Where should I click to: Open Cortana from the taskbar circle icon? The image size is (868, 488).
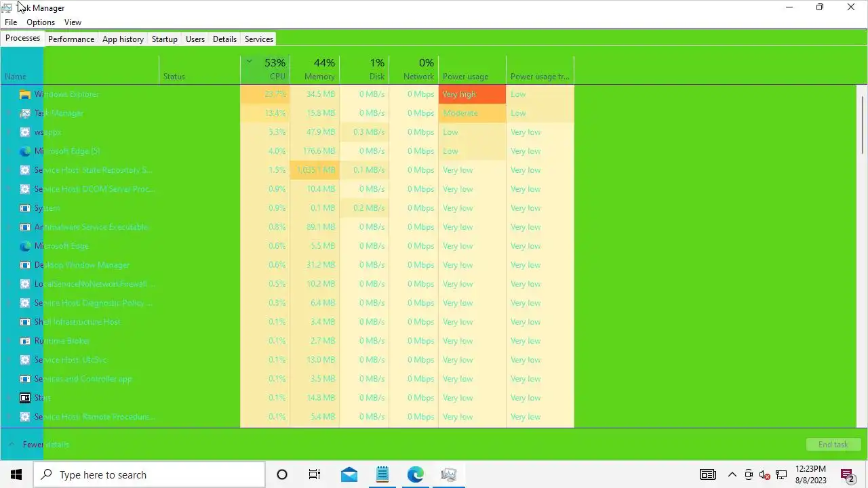(282, 474)
